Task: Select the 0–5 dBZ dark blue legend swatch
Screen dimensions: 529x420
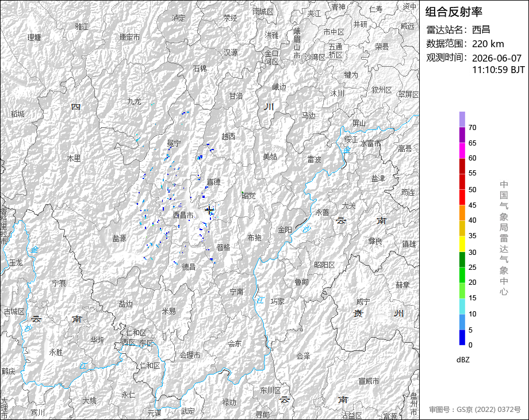Action: 462,337
